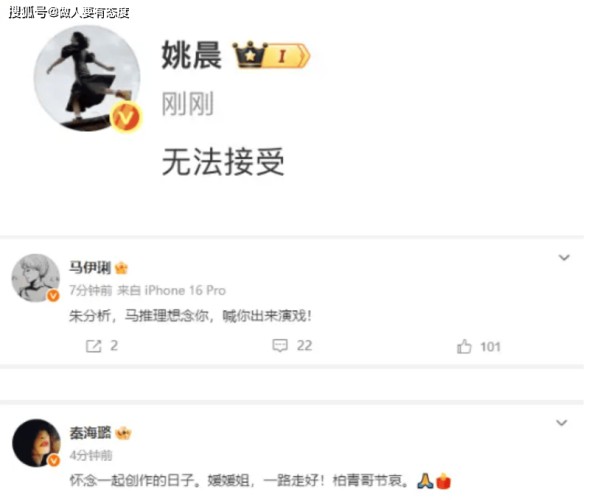Open 马伊琍's avatar thumbnail
The image size is (600, 503).
pyautogui.click(x=36, y=278)
